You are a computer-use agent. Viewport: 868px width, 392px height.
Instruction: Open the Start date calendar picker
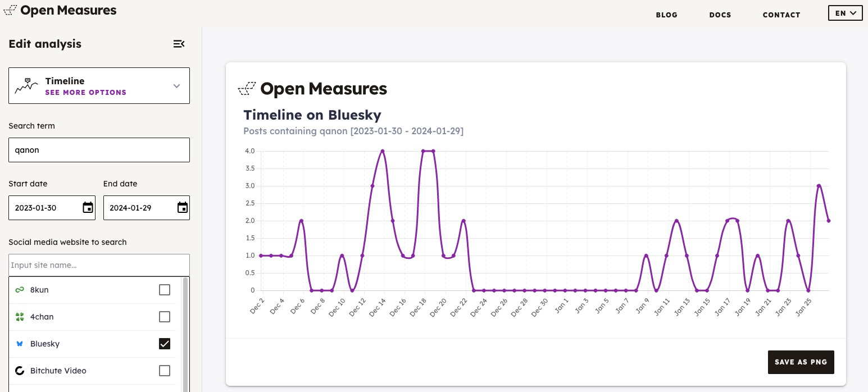tap(88, 208)
